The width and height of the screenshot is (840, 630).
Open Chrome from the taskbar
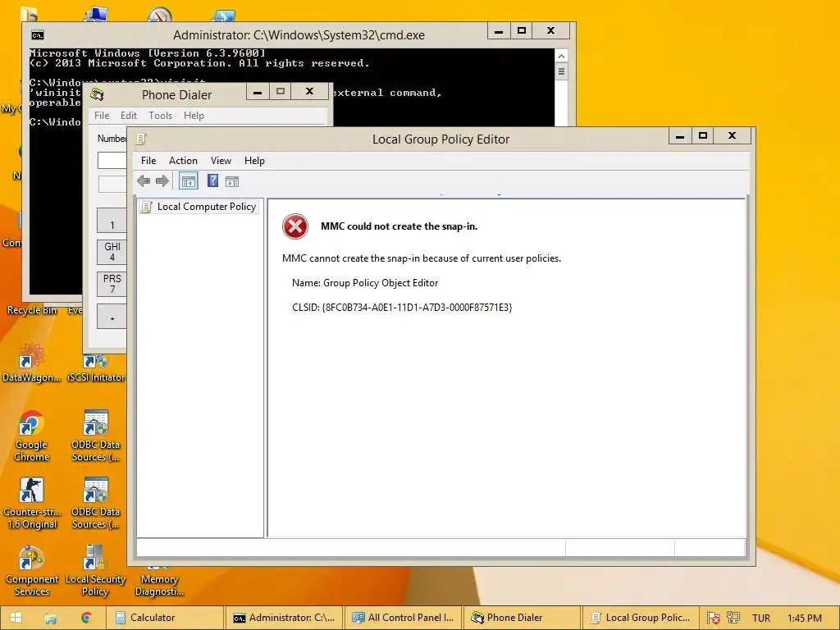[x=85, y=619]
